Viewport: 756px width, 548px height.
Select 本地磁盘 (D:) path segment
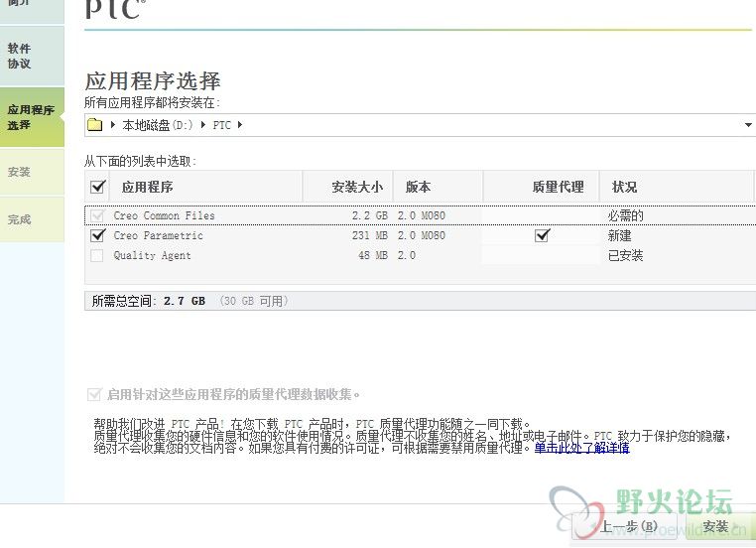pos(157,125)
